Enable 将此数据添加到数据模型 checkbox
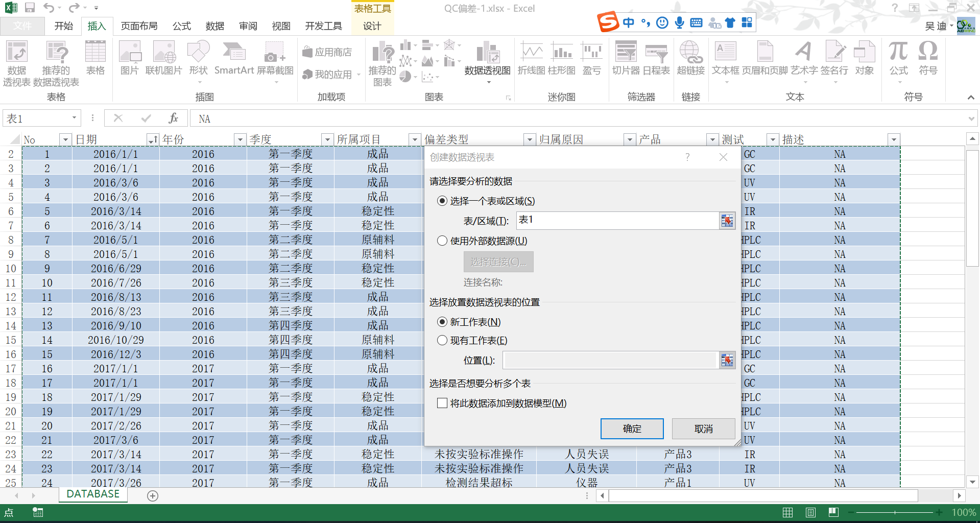Viewport: 980px width, 523px height. pos(442,403)
